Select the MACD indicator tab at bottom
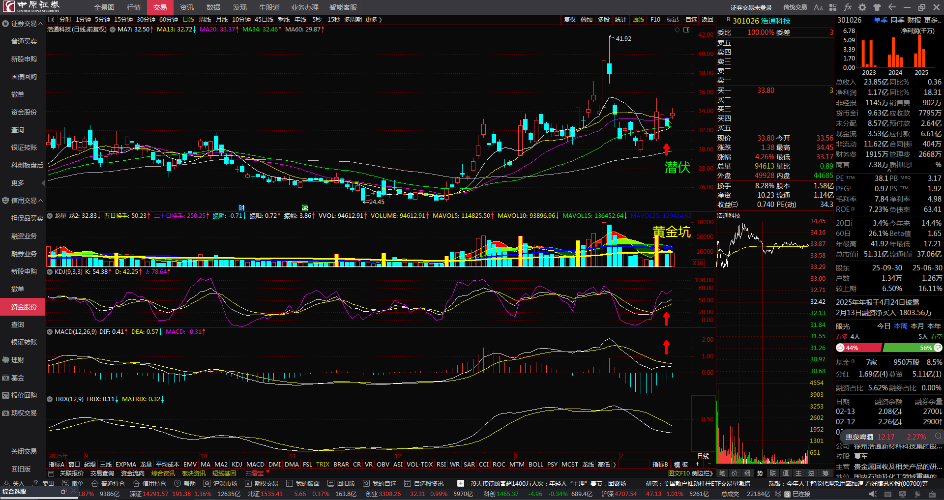This screenshot has height=500, width=944. pyautogui.click(x=255, y=465)
